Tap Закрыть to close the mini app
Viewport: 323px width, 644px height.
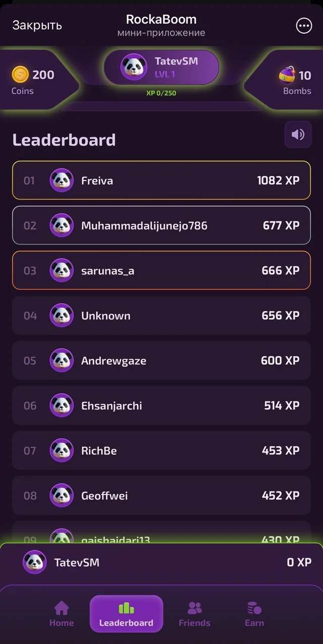(x=37, y=25)
